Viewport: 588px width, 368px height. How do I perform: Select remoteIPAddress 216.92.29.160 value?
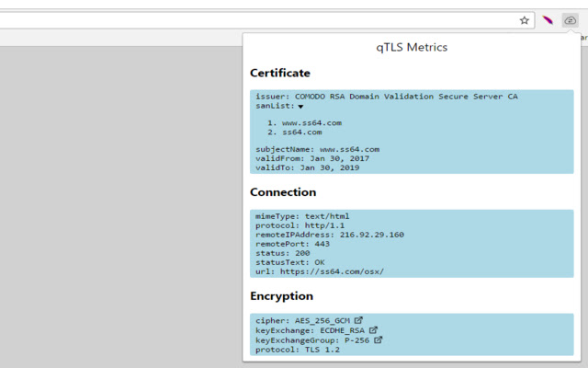click(372, 235)
